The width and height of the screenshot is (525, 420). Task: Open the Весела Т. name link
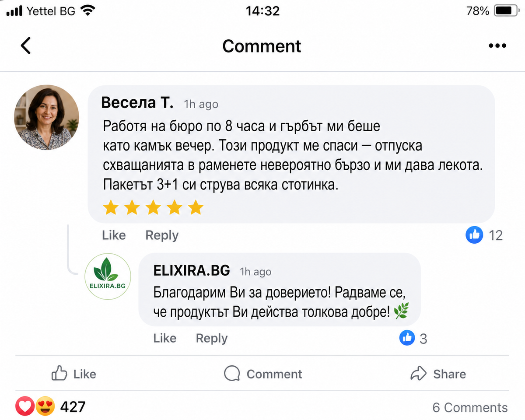137,103
